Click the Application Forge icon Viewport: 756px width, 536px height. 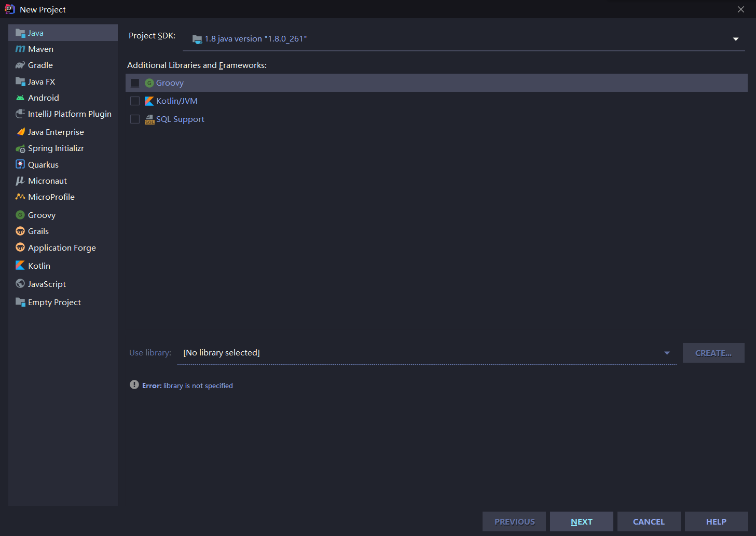[20, 248]
